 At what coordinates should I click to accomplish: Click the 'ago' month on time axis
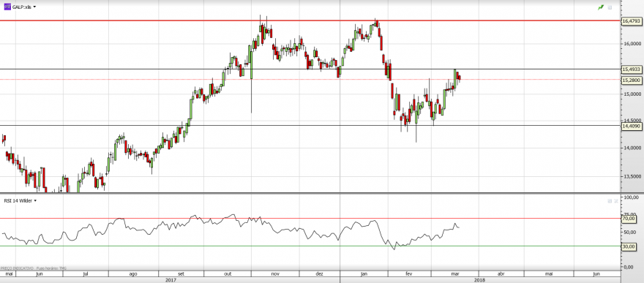click(133, 273)
